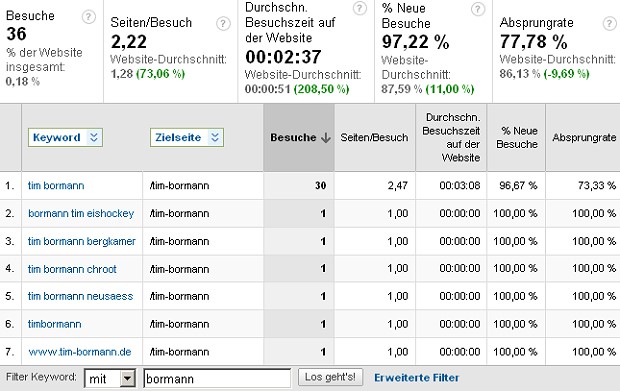The image size is (620, 391).
Task: Click the summary Seiten/Besuch value '2,22'
Action: coord(129,42)
